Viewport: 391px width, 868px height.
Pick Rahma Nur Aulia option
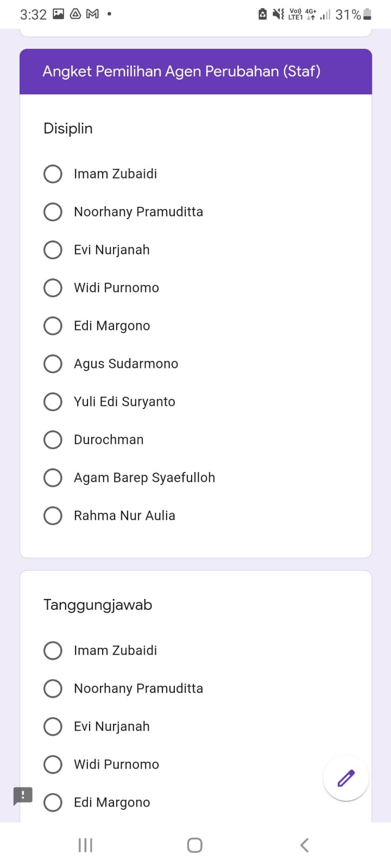point(53,516)
